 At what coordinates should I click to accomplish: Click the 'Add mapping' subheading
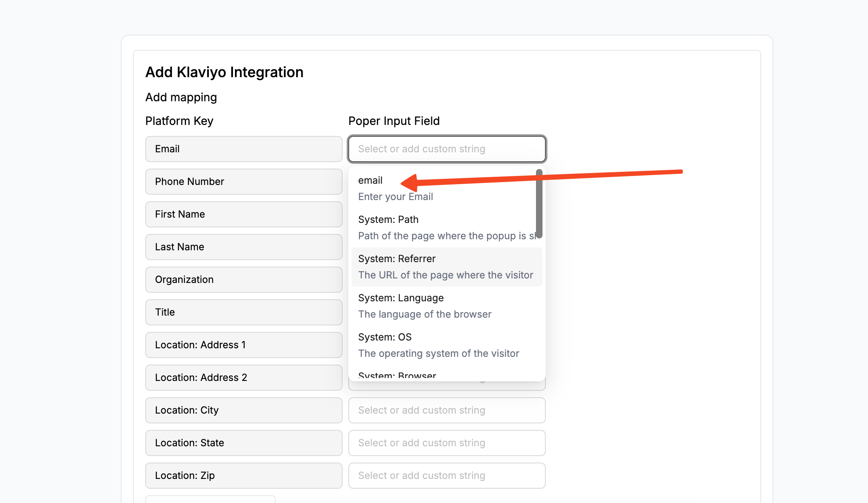coord(181,97)
